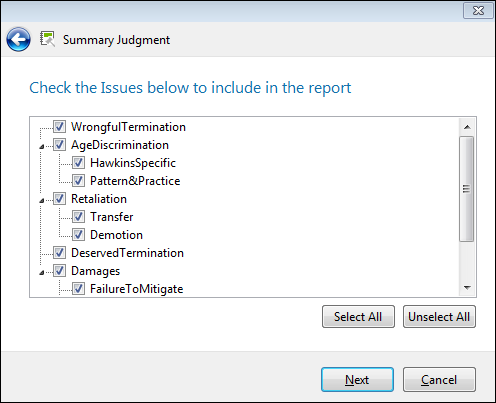Select the Retaliation issue label
The image size is (496, 403).
(99, 199)
